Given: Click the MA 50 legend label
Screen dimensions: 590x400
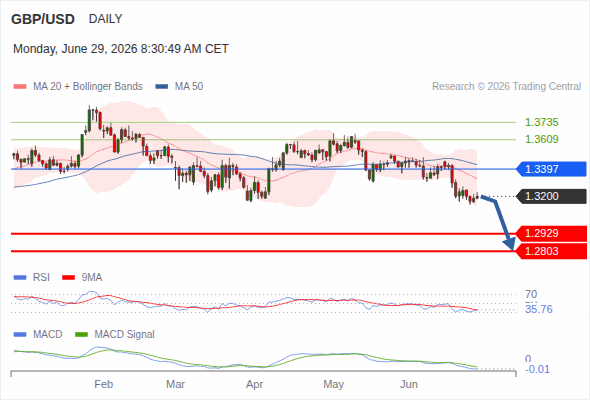Looking at the screenshot, I should coord(189,87).
